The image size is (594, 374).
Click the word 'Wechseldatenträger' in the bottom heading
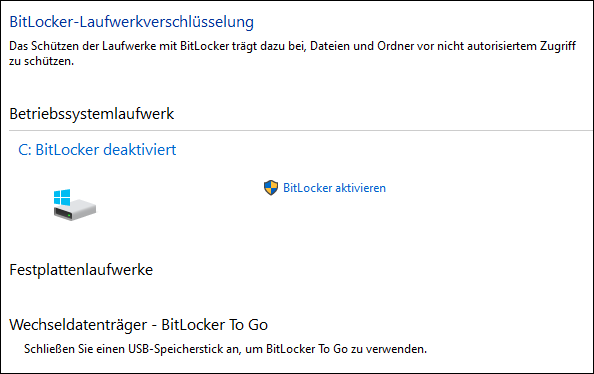pos(78,325)
